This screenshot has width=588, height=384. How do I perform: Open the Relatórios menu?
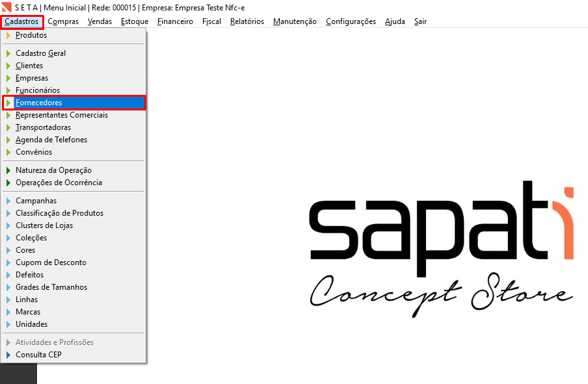click(x=247, y=21)
